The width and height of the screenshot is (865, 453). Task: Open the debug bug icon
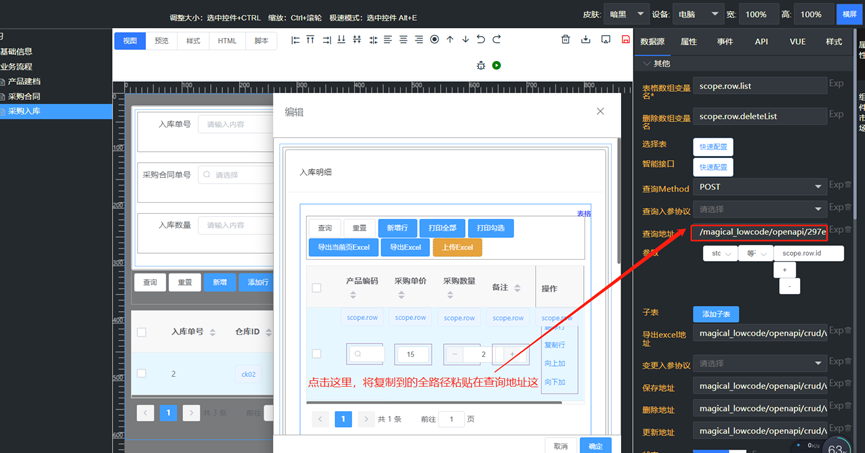(x=481, y=65)
